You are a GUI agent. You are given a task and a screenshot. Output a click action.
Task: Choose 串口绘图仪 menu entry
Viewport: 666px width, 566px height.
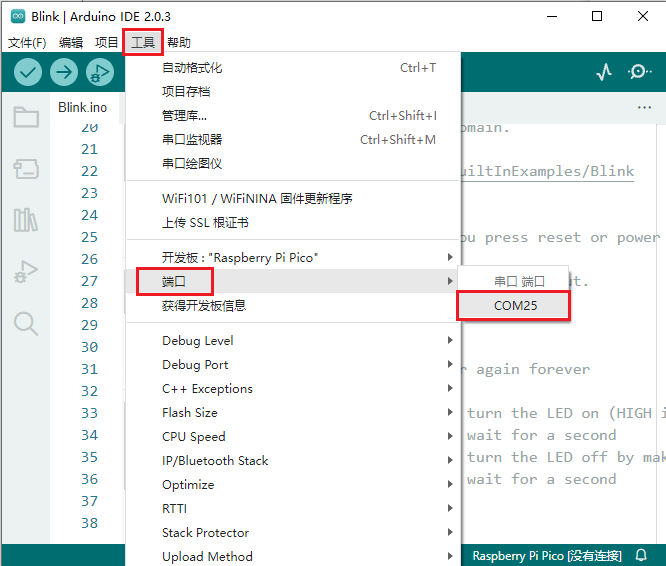coord(293,163)
